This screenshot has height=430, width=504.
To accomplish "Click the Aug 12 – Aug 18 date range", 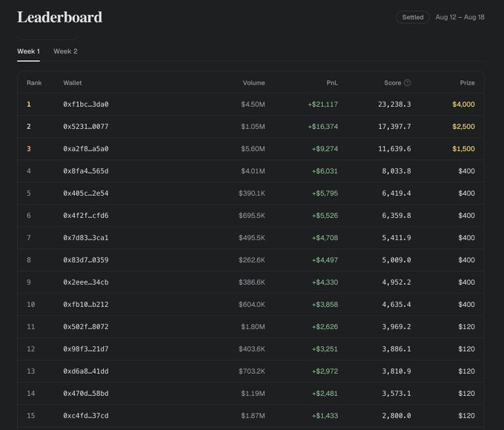I will [460, 17].
